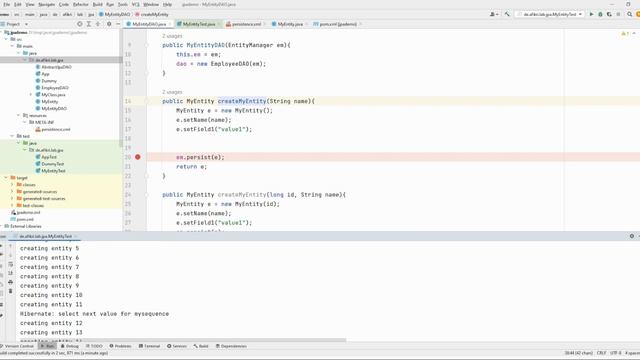Collapse the test folder node
Screen dimensions: 640x360
point(12,136)
